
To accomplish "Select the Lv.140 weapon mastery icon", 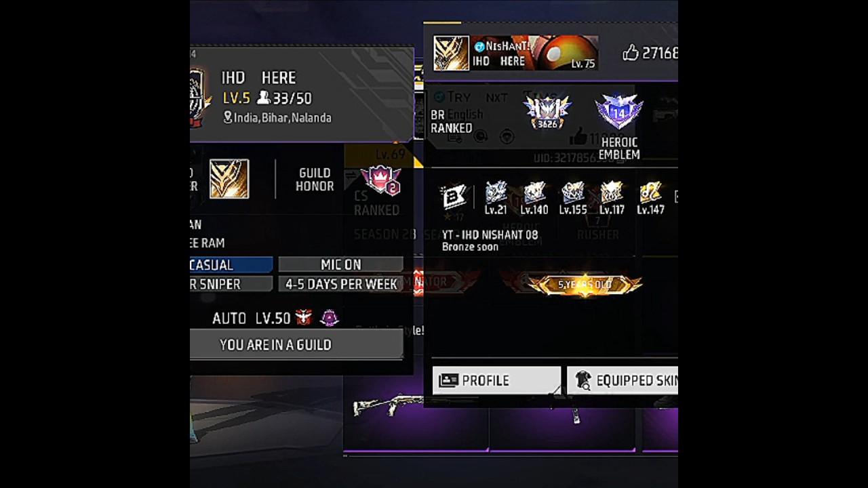I will [x=534, y=192].
